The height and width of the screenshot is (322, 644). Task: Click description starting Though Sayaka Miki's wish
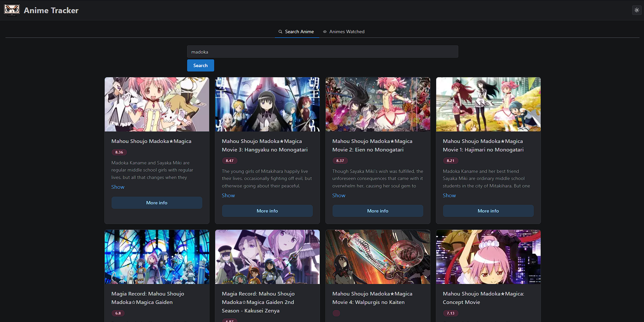[378, 179]
